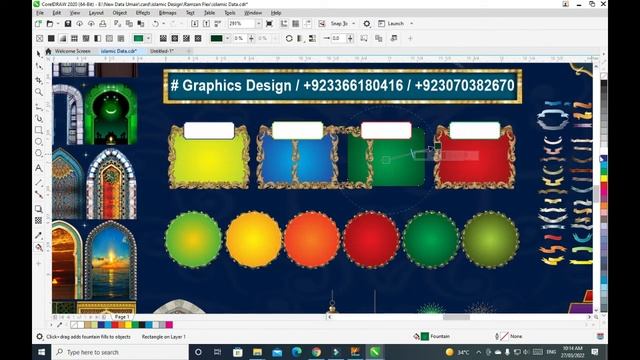Toggle the No fill option

click(x=40, y=38)
